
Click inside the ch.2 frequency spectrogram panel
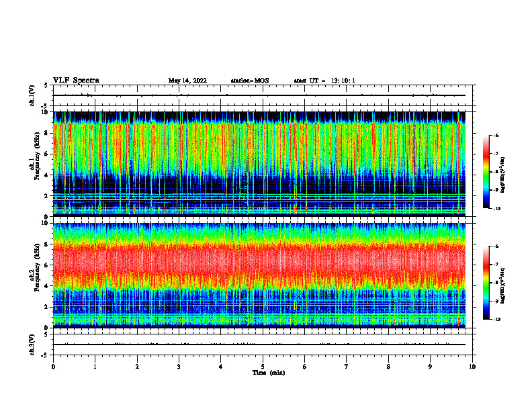point(259,275)
